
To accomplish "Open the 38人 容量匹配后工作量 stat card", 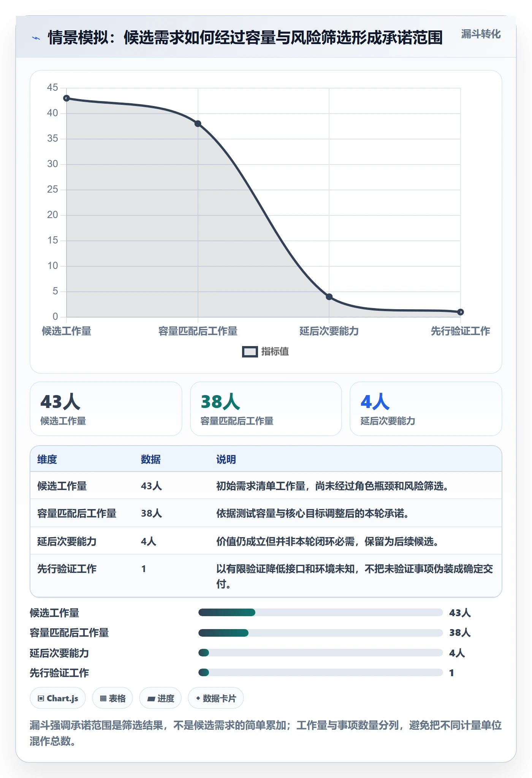I will (266, 409).
